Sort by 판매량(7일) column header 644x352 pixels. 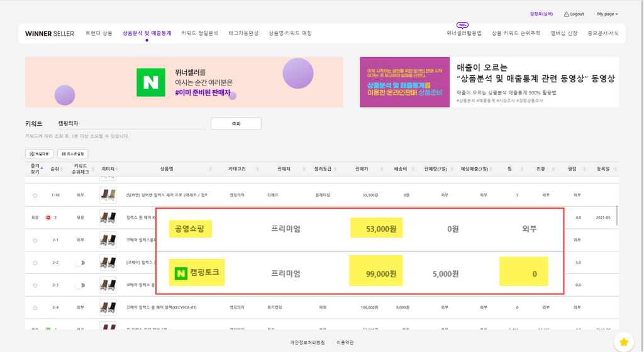coord(435,169)
